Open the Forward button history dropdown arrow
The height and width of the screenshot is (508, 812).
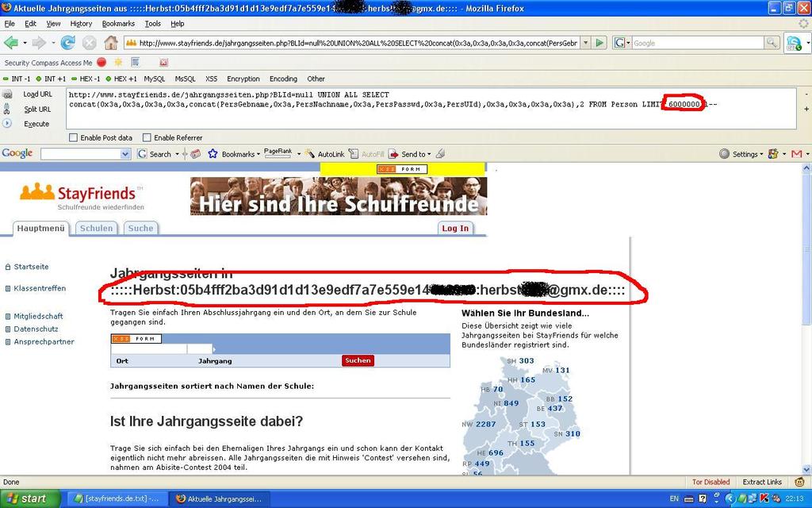coord(53,43)
